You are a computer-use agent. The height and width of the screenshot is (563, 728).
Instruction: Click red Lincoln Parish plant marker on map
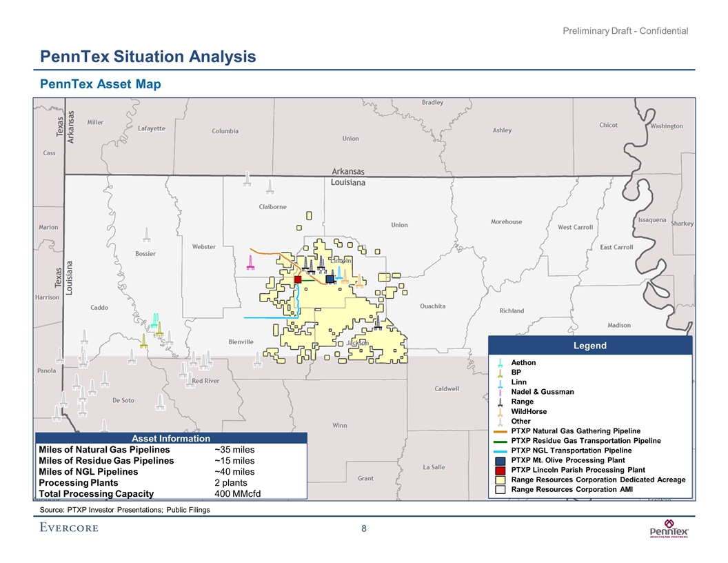tap(298, 279)
